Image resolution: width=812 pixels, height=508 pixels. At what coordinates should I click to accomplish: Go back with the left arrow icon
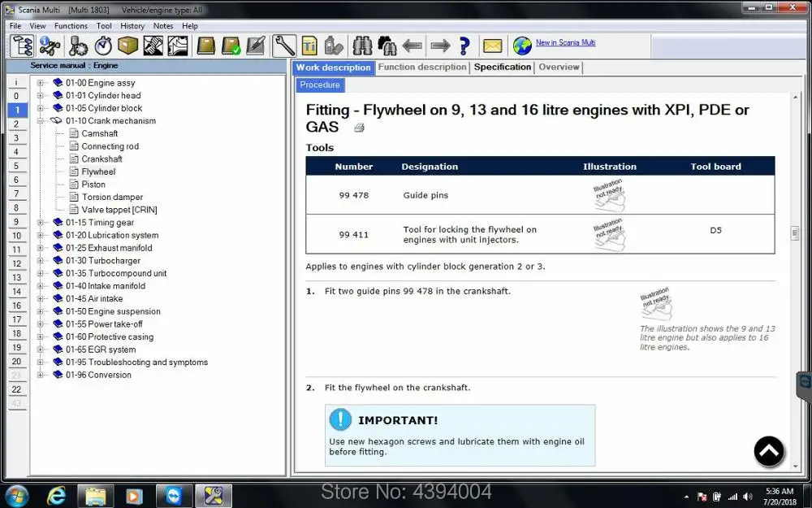412,46
